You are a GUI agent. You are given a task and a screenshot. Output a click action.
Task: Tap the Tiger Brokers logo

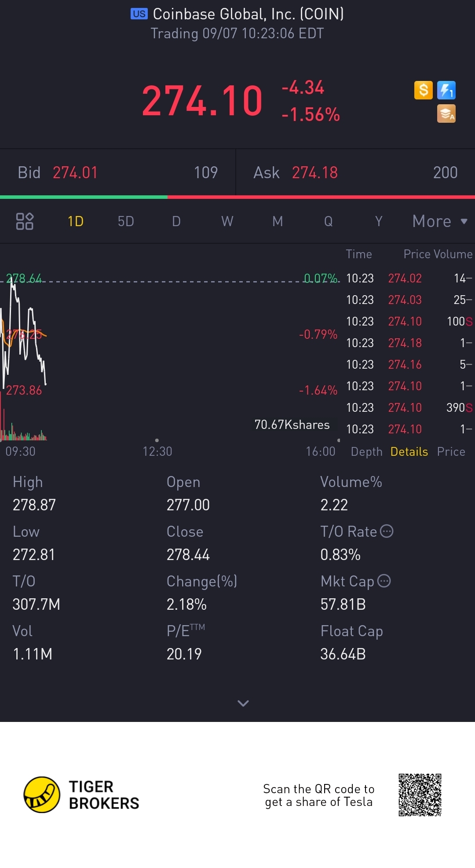81,795
